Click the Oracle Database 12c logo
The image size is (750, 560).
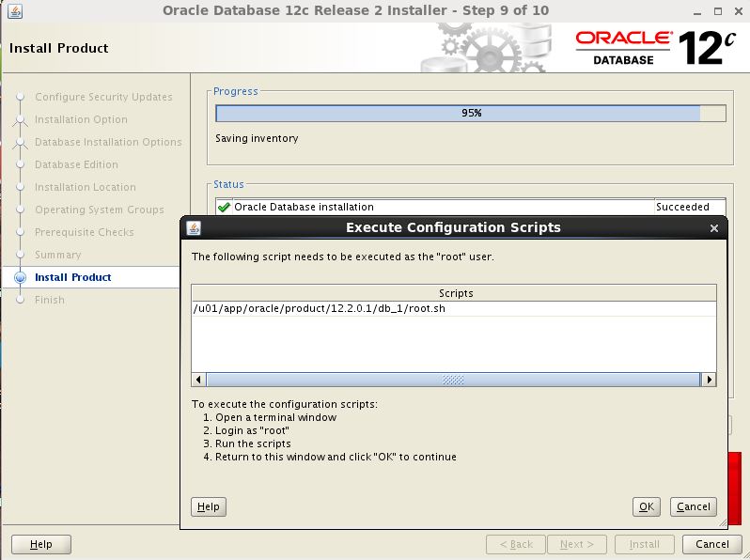click(x=655, y=48)
